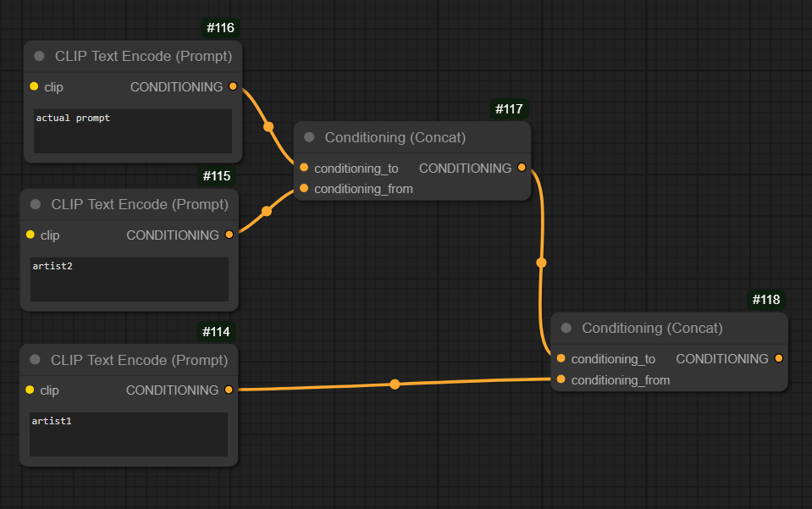Click CONDITIONING output label on node #114
This screenshot has width=812, height=509.
[173, 390]
